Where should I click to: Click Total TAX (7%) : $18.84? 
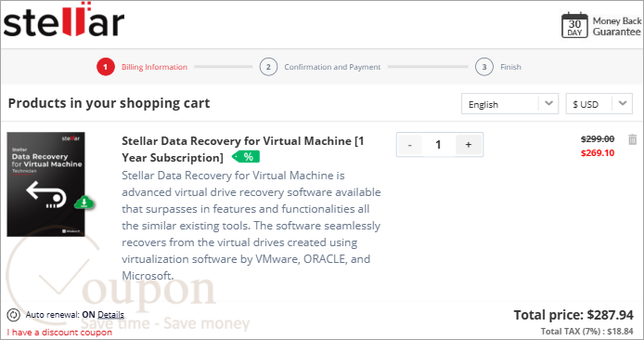click(586, 332)
